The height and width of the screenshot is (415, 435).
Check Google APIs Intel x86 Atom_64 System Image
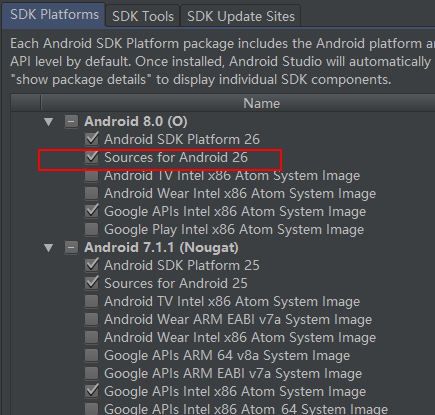(x=91, y=409)
